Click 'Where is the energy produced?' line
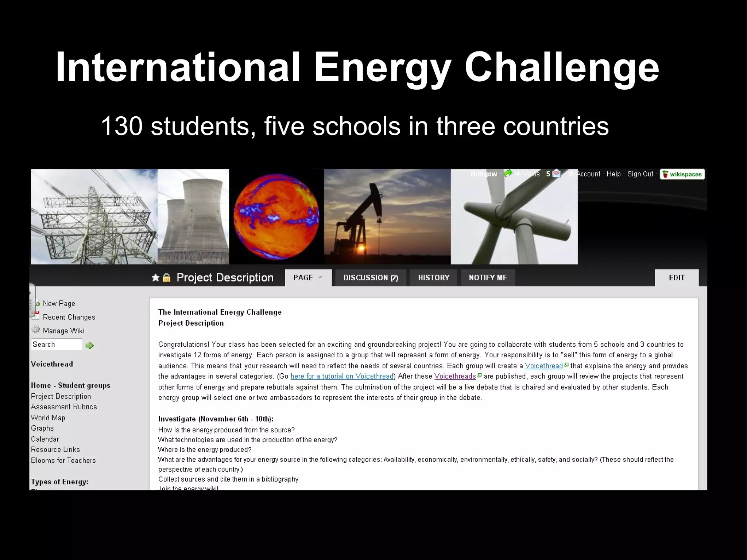747x560 pixels. click(x=205, y=450)
